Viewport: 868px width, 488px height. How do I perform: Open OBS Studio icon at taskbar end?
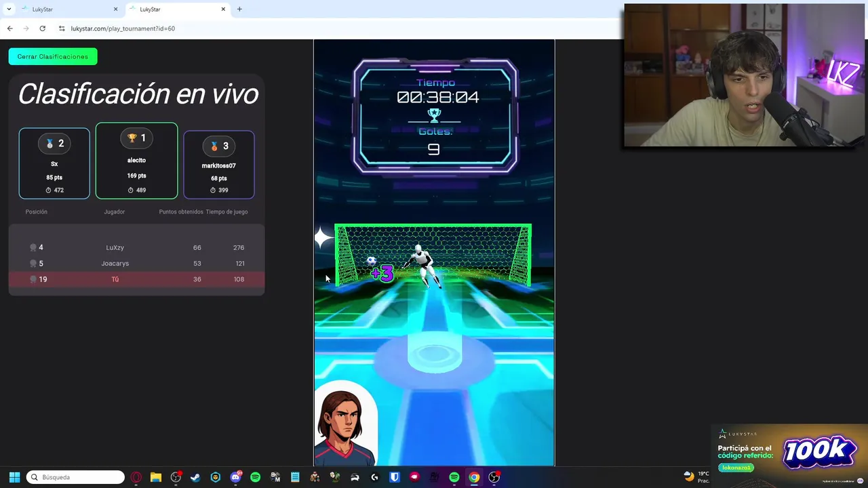pyautogui.click(x=494, y=477)
